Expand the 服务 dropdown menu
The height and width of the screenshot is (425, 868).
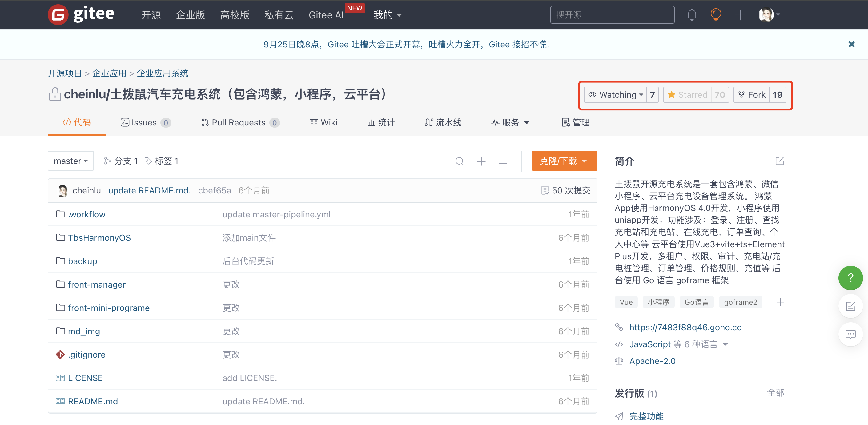point(510,123)
